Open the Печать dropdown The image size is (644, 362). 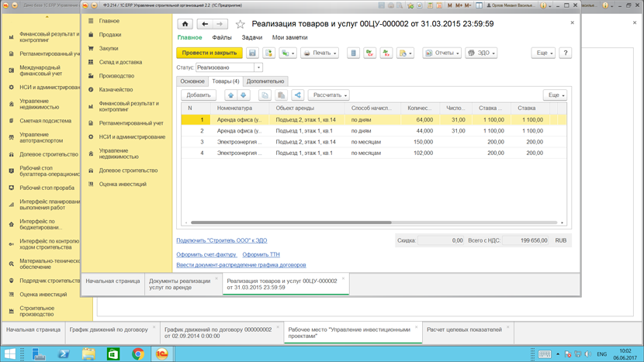pyautogui.click(x=320, y=53)
